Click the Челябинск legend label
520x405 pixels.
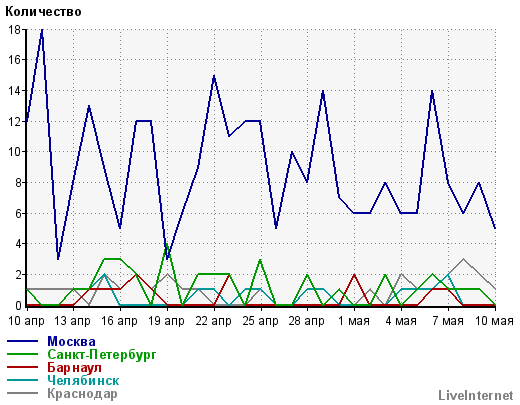pos(83,380)
